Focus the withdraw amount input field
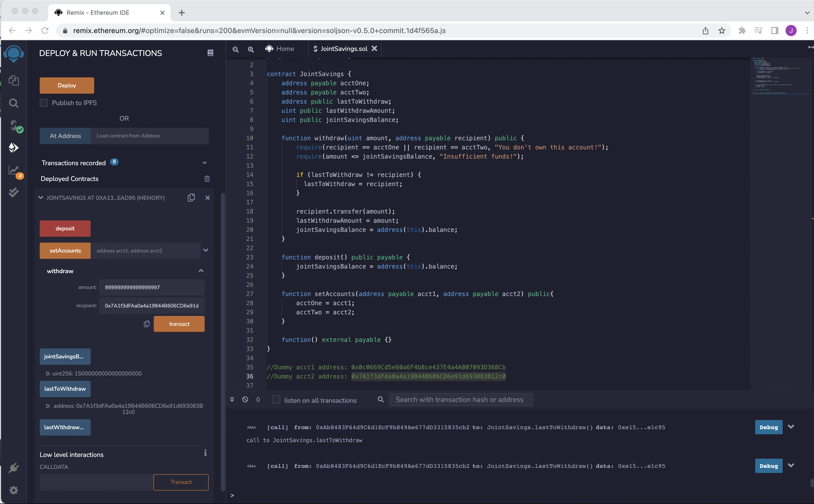Screen dimensions: 814x504 point(152,287)
